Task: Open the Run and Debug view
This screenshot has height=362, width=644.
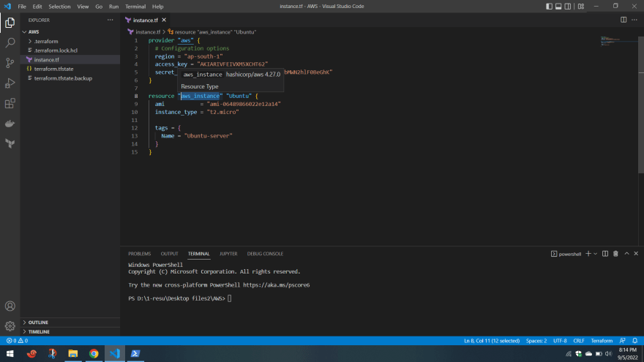Action: tap(10, 83)
